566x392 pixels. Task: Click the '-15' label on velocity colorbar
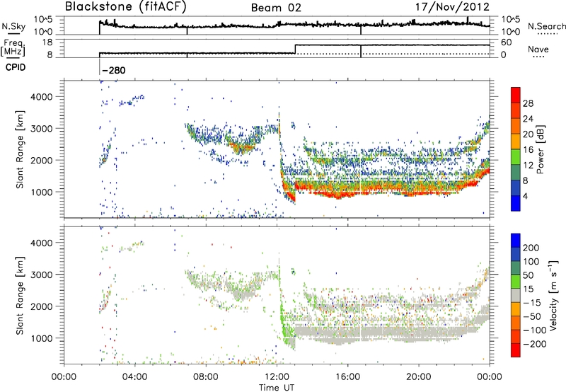532,303
